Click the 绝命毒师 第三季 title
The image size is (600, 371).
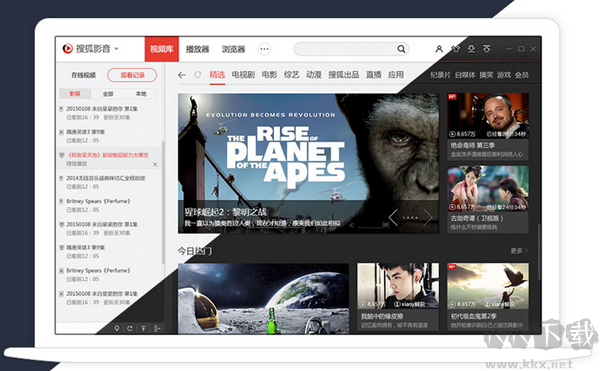coord(473,145)
